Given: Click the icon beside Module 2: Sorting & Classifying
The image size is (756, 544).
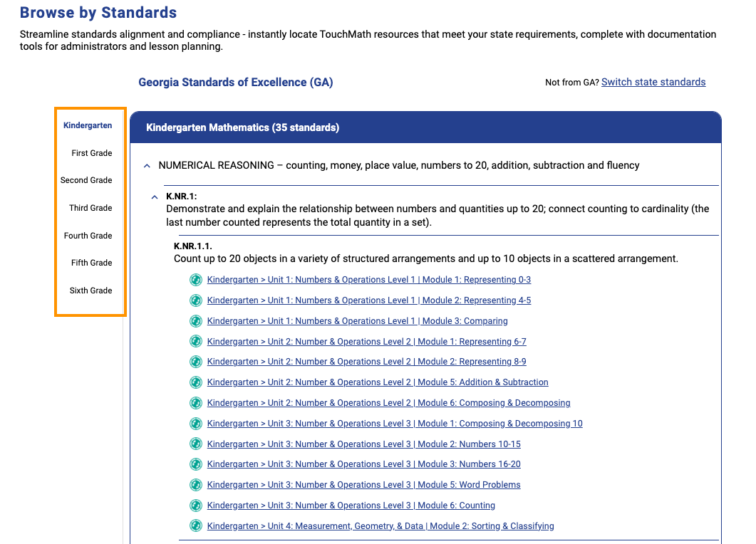Looking at the screenshot, I should pyautogui.click(x=196, y=525).
